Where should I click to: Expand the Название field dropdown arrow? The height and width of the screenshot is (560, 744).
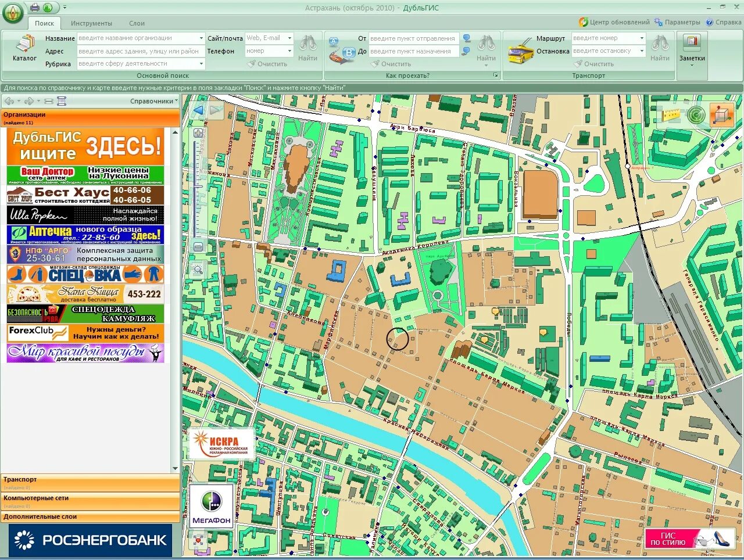tap(201, 38)
